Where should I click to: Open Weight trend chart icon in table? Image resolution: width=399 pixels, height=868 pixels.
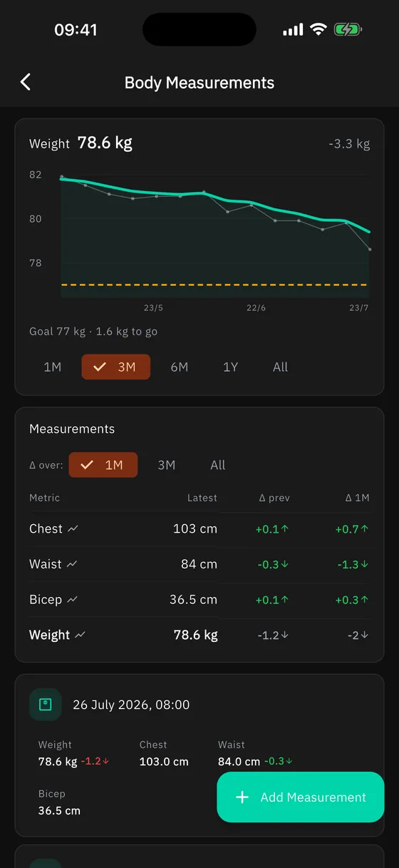[x=80, y=635]
